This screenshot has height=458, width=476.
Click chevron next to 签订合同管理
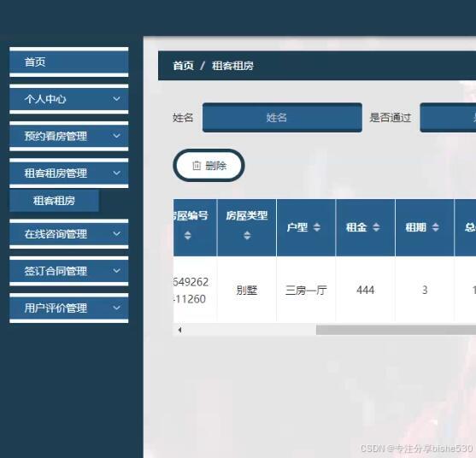pos(116,271)
